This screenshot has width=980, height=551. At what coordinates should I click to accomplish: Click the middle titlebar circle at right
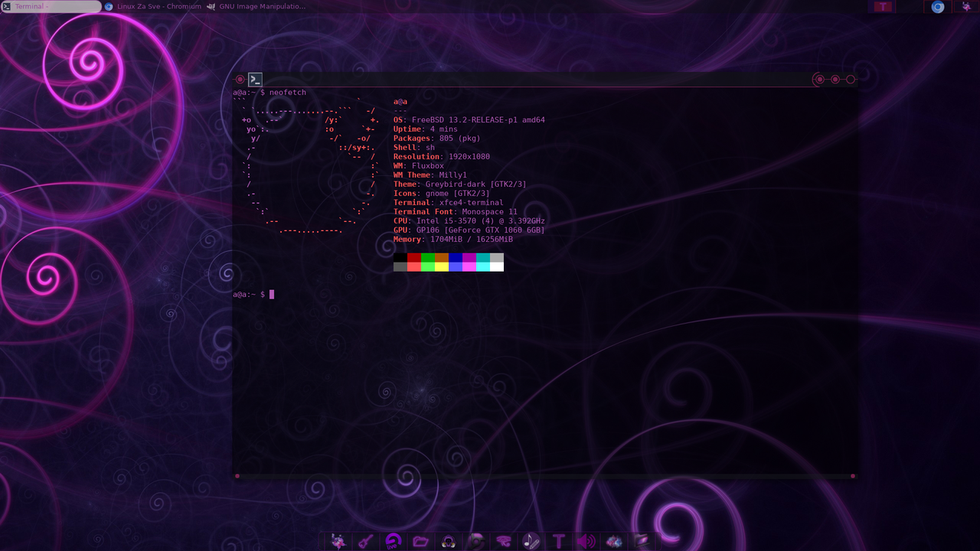[835, 79]
